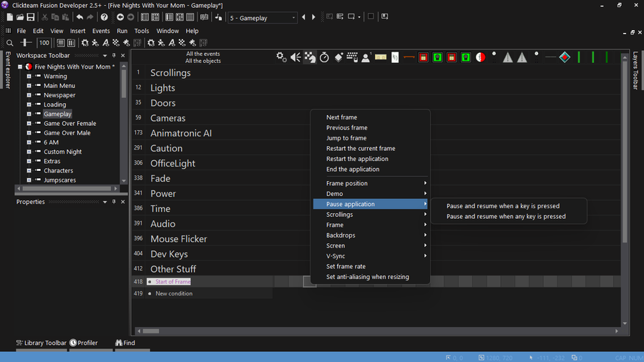Select the Mouse and Keyboard object icon
Screen dimensions: 644x362
click(352, 57)
